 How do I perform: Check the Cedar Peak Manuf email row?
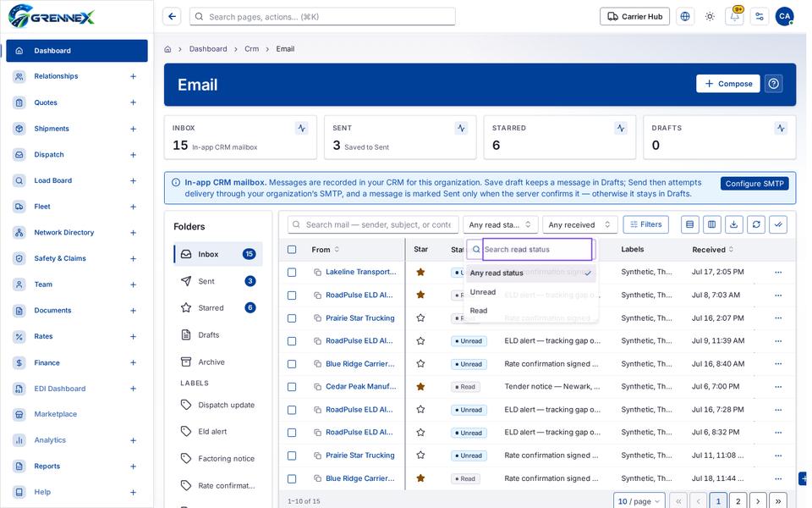292,387
